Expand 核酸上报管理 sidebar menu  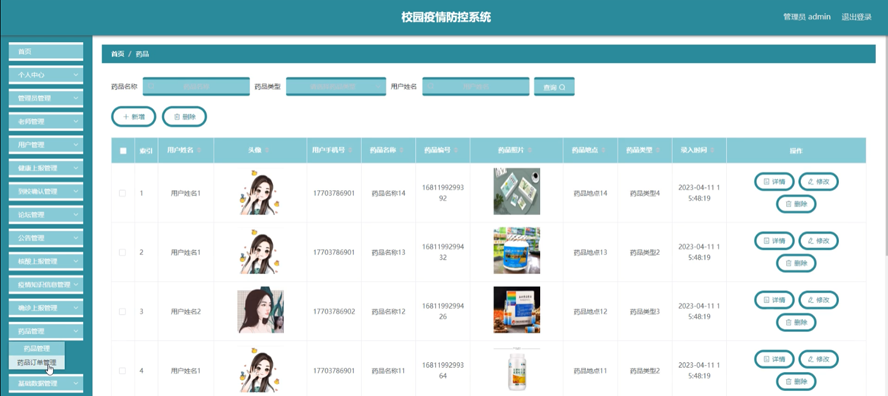46,261
